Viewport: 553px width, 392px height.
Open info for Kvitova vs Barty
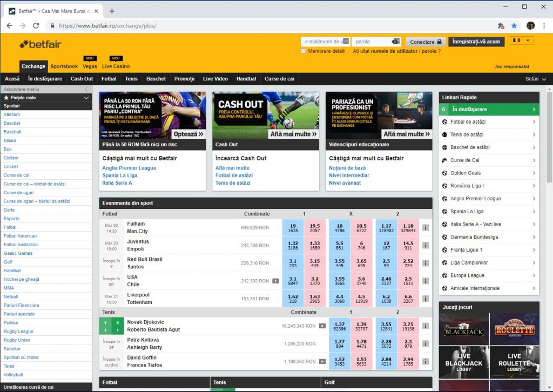coord(426,344)
